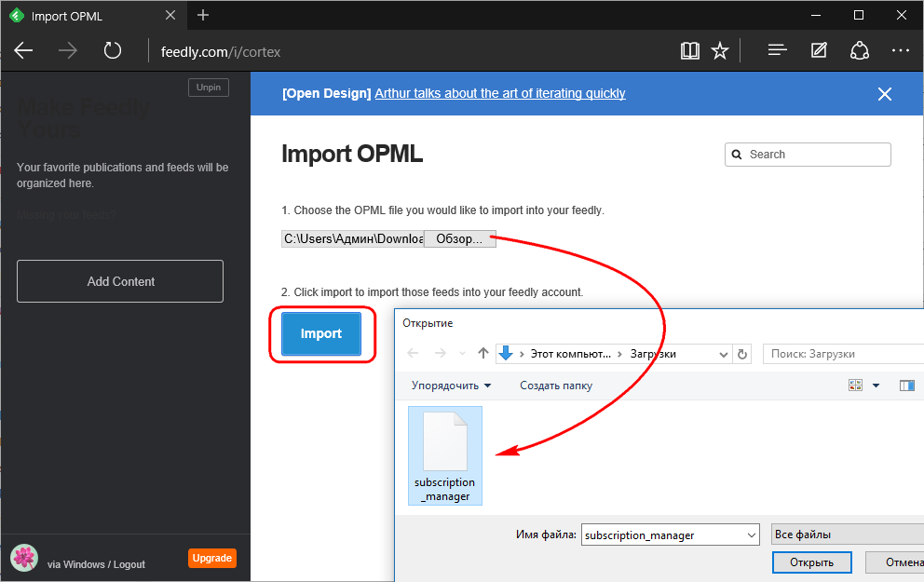Image resolution: width=924 pixels, height=582 pixels.
Task: Select the subscription_manager file
Action: [x=445, y=455]
